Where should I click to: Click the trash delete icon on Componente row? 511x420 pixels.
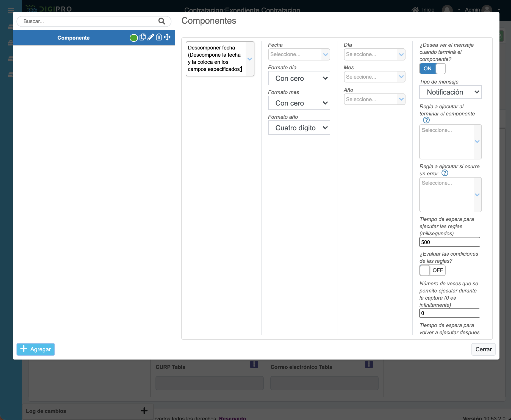coord(159,37)
